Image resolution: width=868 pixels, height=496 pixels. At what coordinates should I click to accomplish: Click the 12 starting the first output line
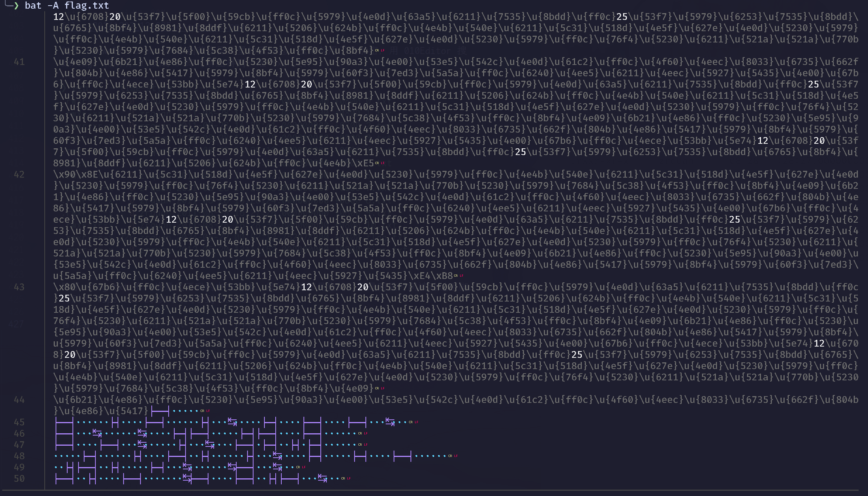click(59, 17)
